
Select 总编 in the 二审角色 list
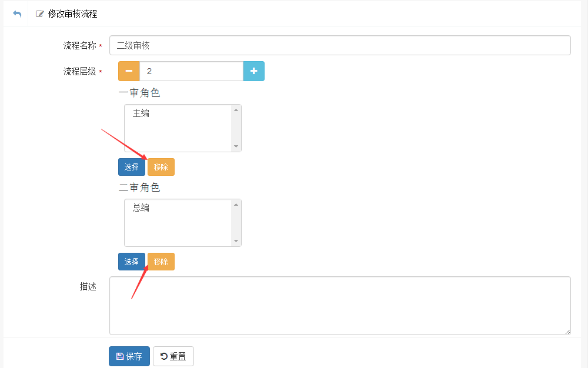pyautogui.click(x=141, y=208)
